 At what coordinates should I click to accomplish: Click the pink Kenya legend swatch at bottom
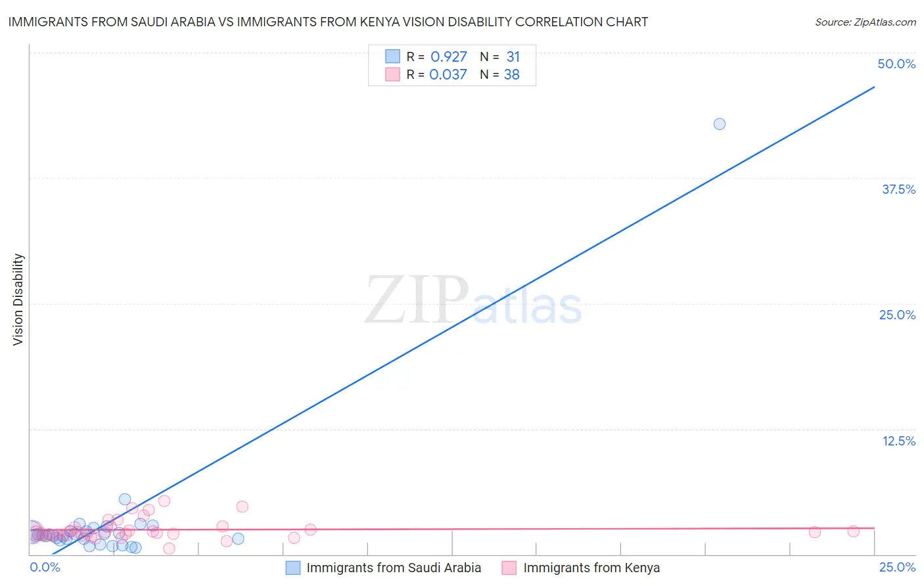(x=509, y=568)
